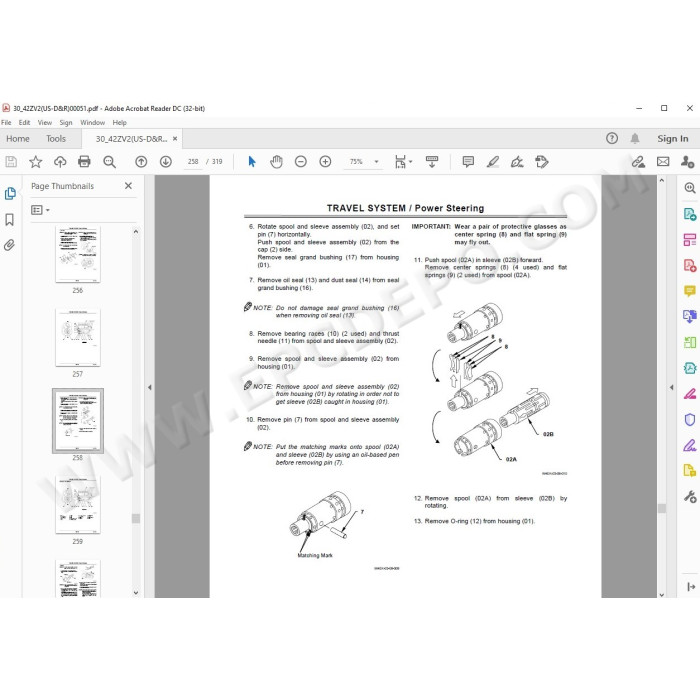Viewport: 700px width, 700px height.
Task: Open the Help menu
Action: click(119, 122)
